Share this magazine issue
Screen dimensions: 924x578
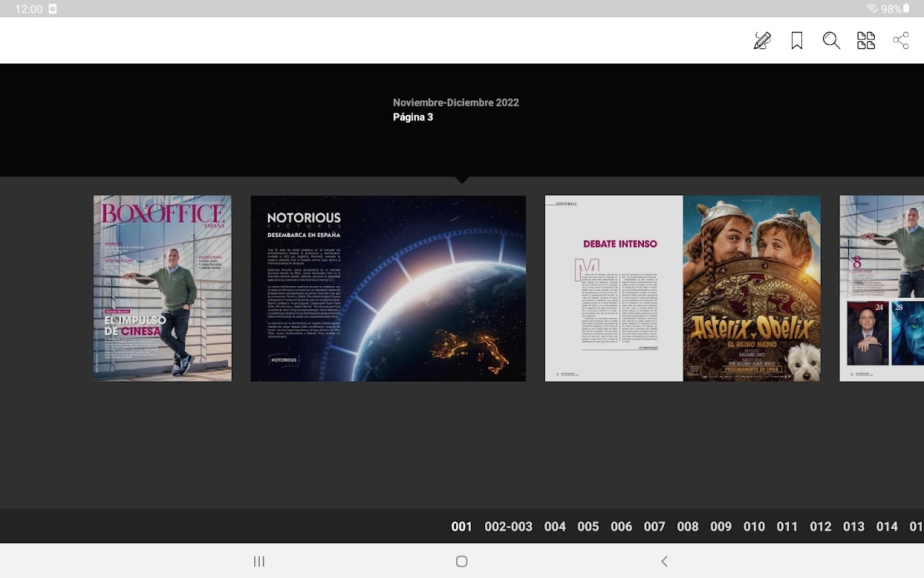coord(900,40)
